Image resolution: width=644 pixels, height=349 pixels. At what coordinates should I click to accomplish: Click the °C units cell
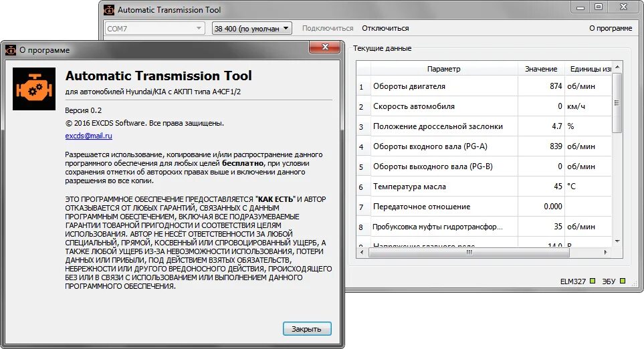588,187
